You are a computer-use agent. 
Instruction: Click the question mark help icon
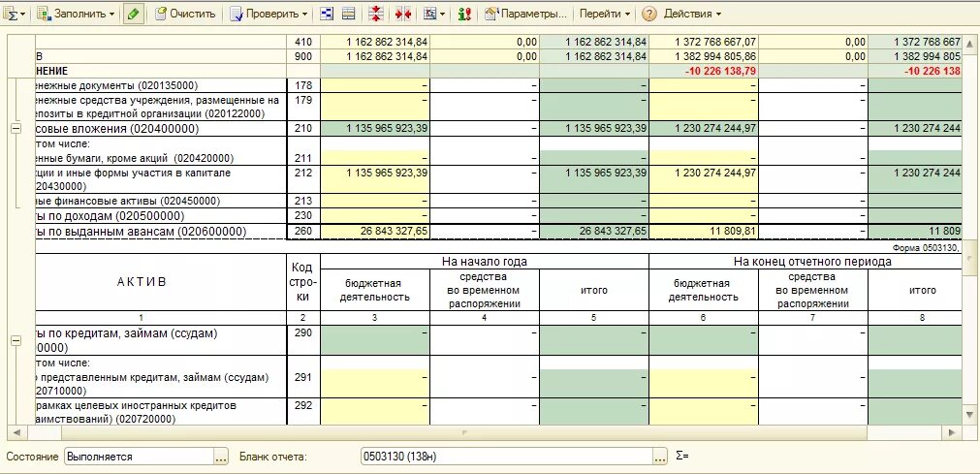pos(648,14)
